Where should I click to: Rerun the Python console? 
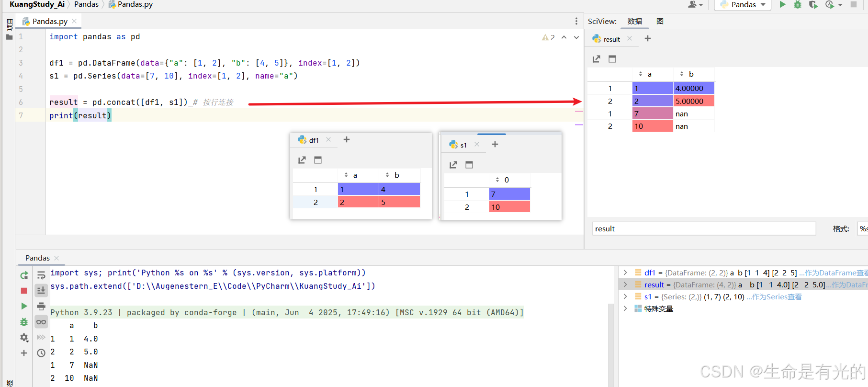click(24, 275)
